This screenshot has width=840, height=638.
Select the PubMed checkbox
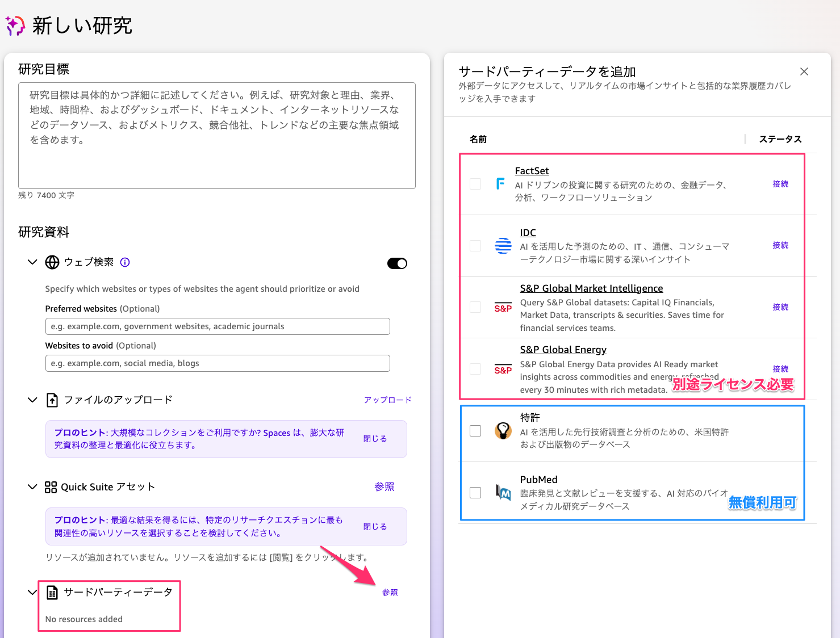(x=475, y=493)
